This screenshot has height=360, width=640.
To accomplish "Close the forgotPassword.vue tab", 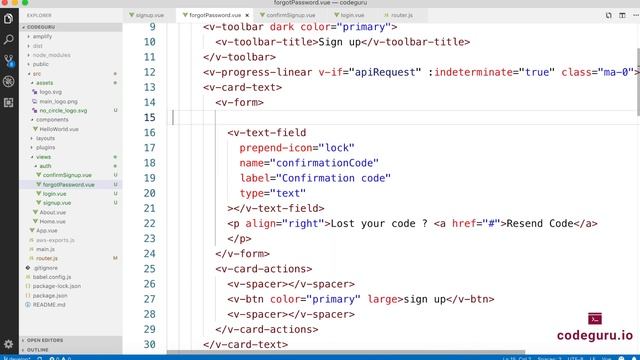I will point(247,15).
